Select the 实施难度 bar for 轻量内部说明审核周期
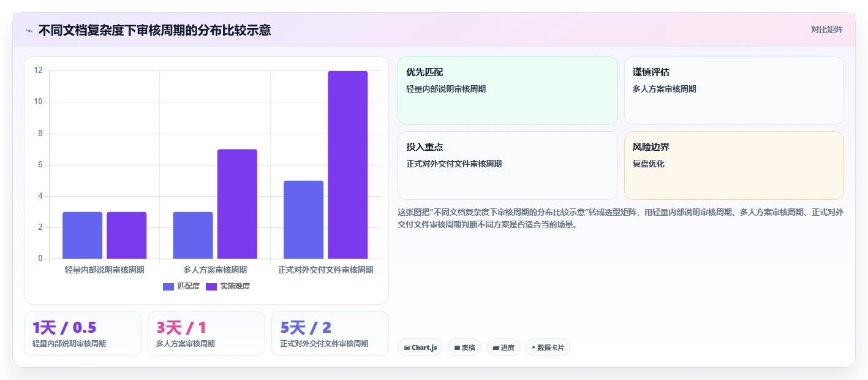Viewport: 868px width, 380px height. [x=127, y=235]
